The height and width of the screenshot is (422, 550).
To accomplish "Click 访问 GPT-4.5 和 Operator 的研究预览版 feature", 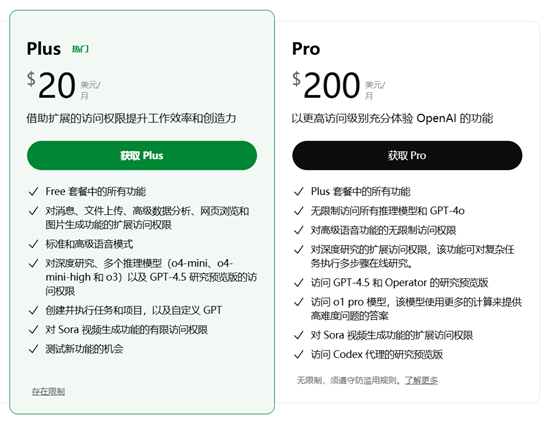I will (x=400, y=283).
